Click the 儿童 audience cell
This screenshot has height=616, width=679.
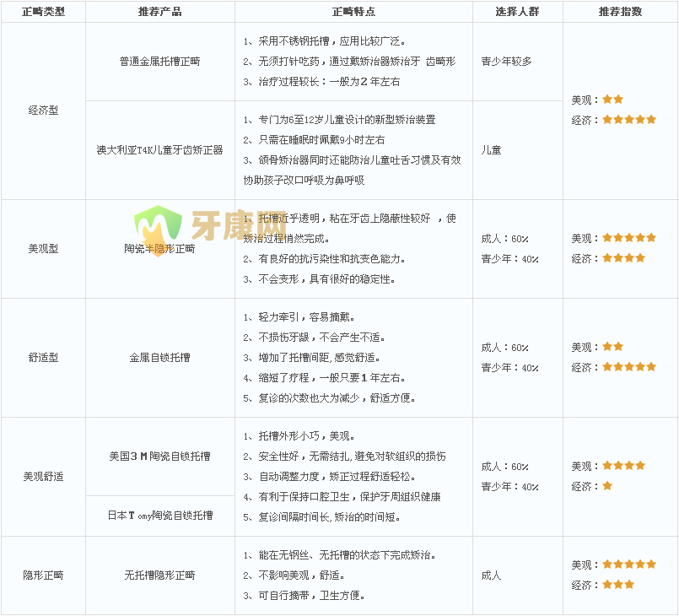(491, 150)
